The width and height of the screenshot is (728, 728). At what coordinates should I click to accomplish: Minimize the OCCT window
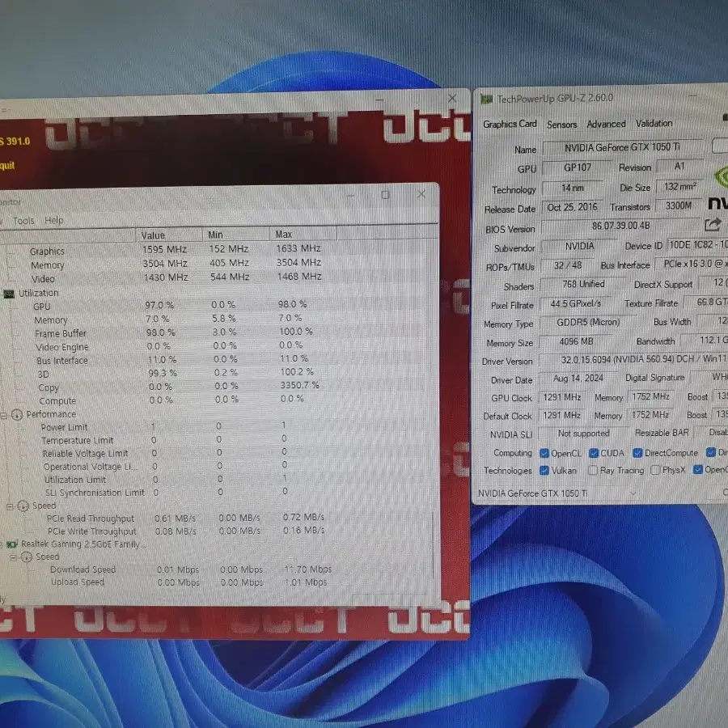380,99
